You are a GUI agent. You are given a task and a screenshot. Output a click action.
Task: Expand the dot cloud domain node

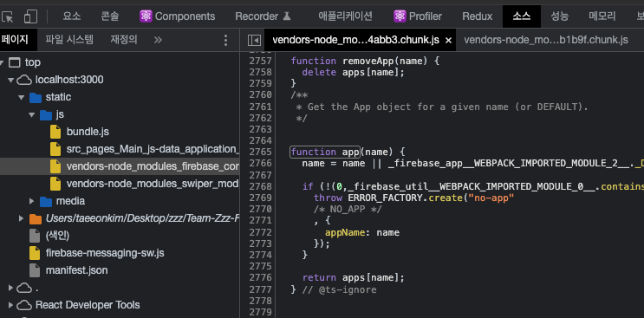10,288
